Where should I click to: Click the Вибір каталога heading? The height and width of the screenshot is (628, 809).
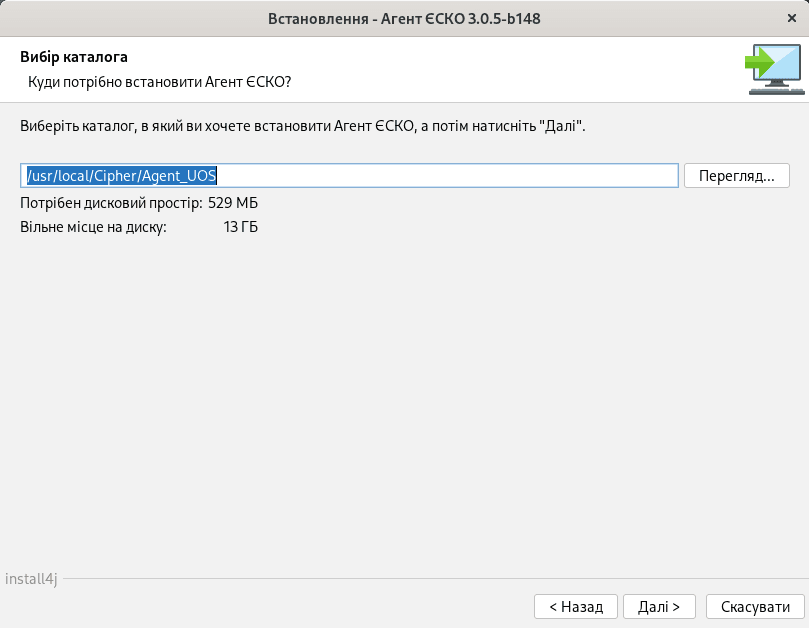[74, 57]
